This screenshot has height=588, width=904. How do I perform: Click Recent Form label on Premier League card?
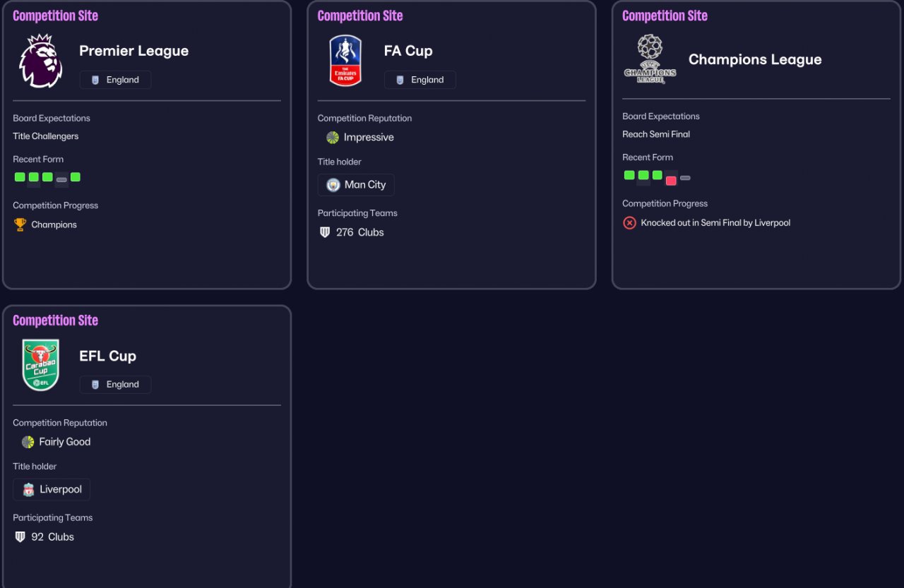38,159
